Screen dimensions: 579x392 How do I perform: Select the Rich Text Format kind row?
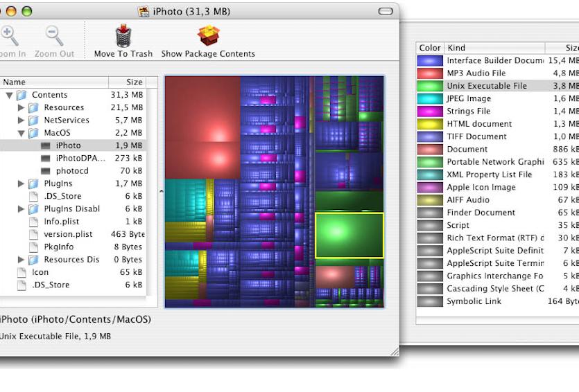tap(497, 238)
